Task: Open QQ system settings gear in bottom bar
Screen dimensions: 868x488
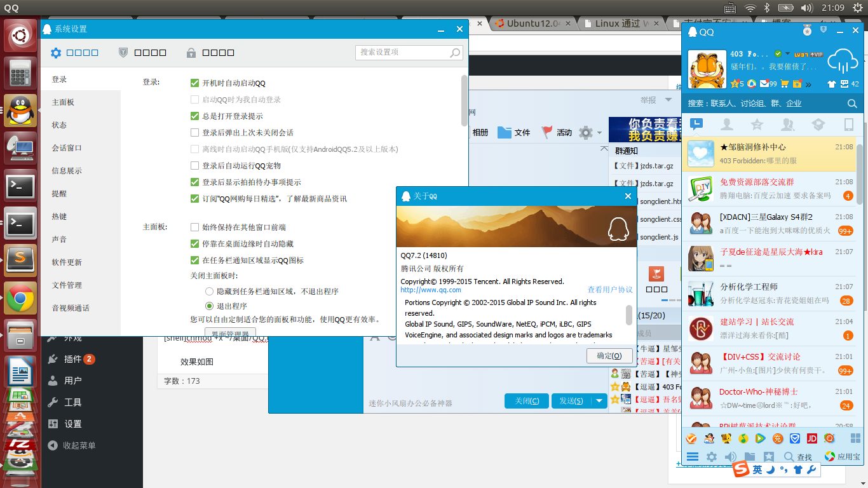Action: point(712,457)
